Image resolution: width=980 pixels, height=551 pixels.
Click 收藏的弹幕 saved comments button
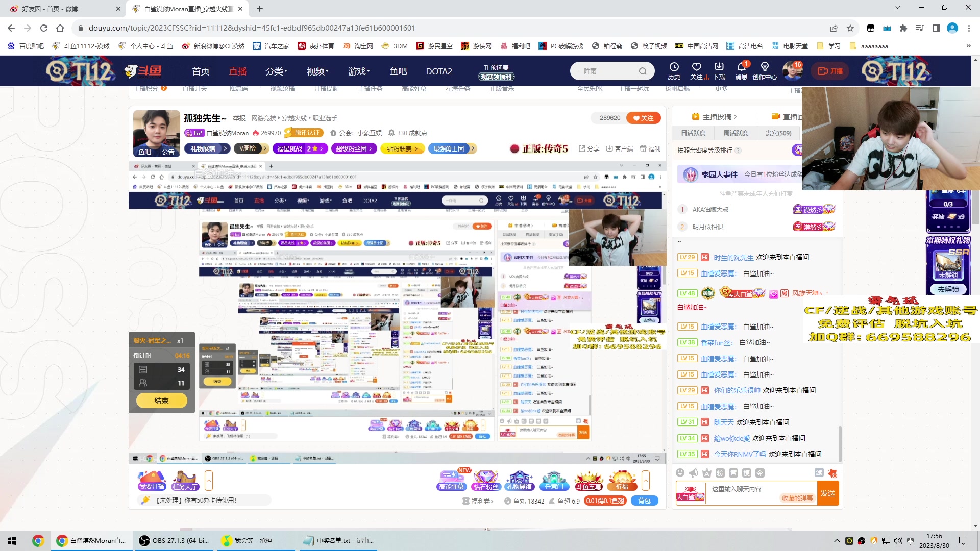click(x=797, y=498)
